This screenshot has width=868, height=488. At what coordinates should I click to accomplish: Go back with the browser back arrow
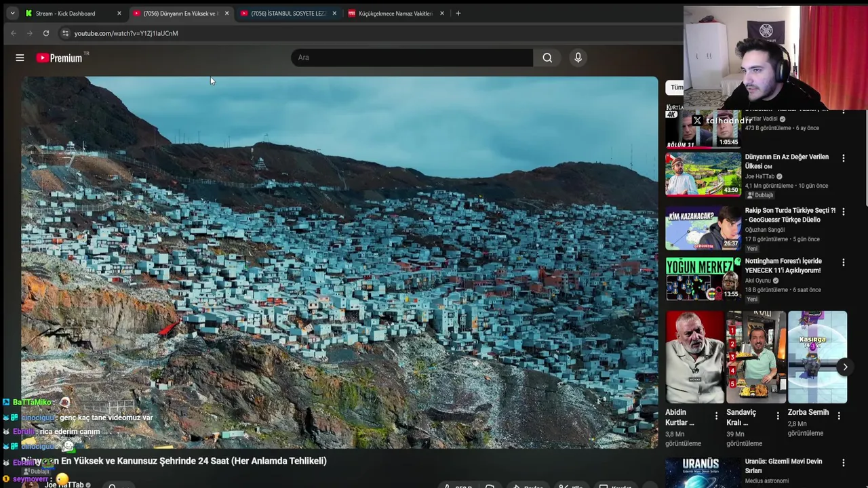14,33
